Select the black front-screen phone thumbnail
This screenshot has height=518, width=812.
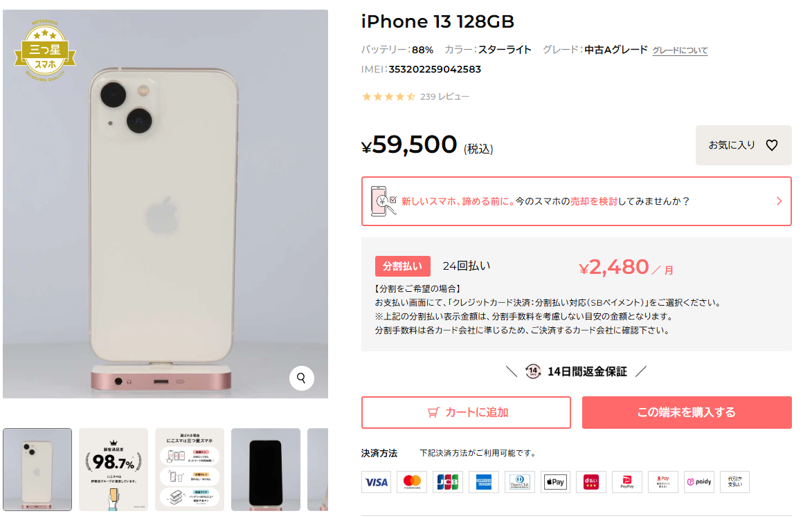(266, 470)
